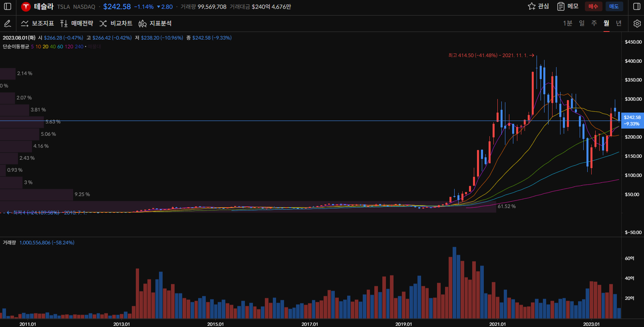Click the 5.63 % volume profile label
Screen dimensions: 644x327
click(53, 122)
